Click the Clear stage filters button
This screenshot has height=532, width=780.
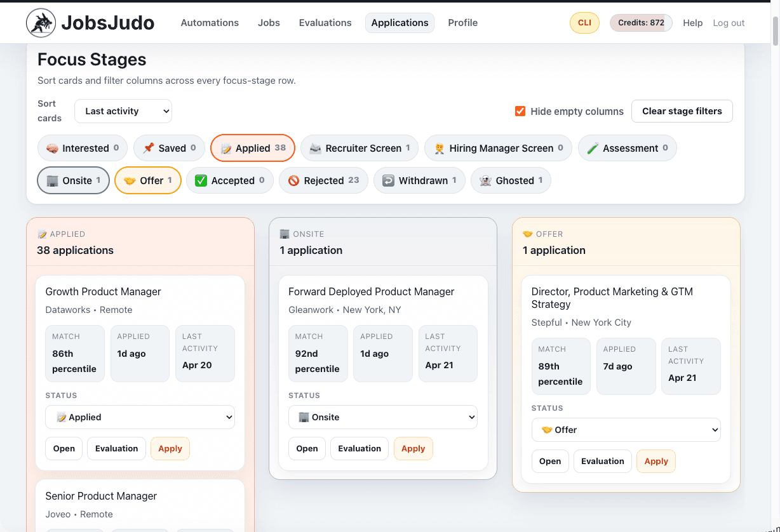[682, 111]
